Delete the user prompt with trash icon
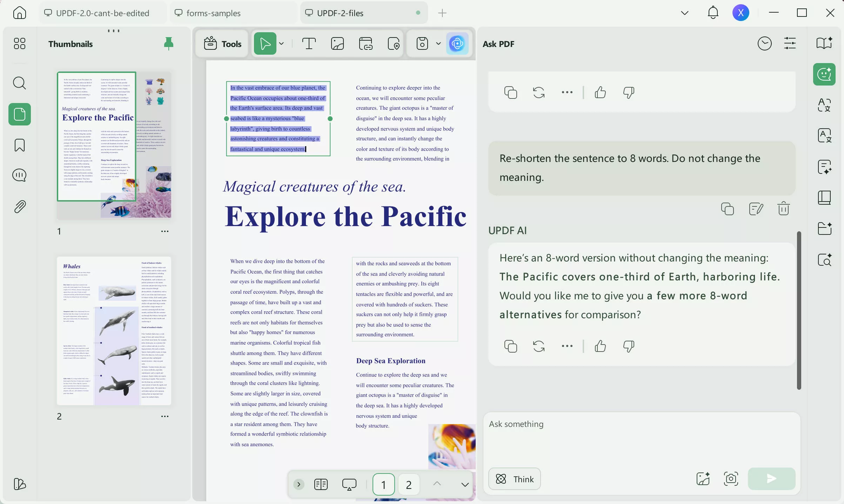This screenshot has width=844, height=504. (783, 209)
